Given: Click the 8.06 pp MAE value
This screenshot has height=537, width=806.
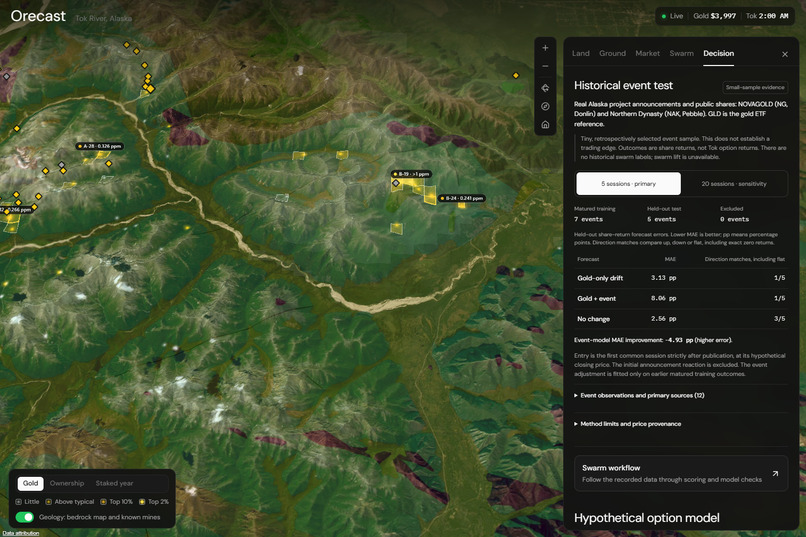Looking at the screenshot, I should pos(663,299).
